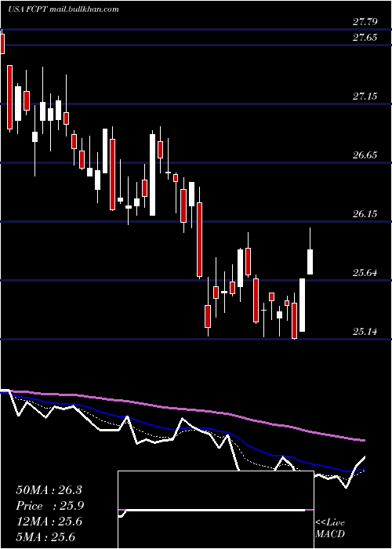Click the 26.65 price level label
Image resolution: width=392 pixels, height=549 pixels.
pos(365,155)
